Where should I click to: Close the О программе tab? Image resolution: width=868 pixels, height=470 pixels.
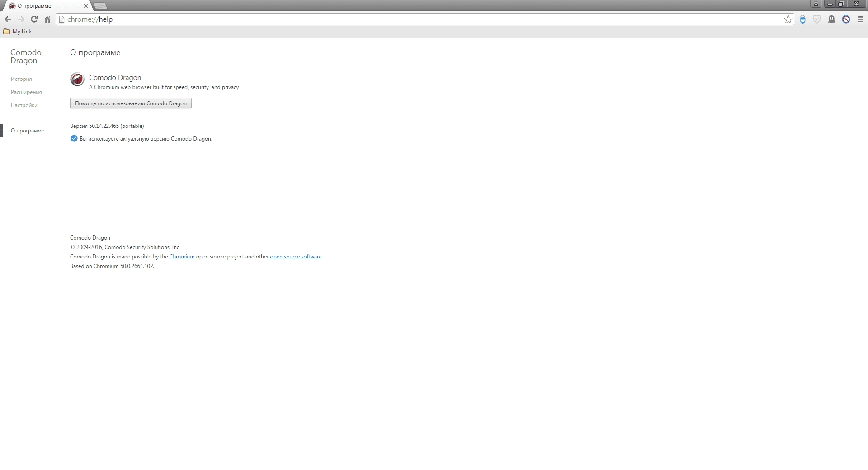pos(86,6)
